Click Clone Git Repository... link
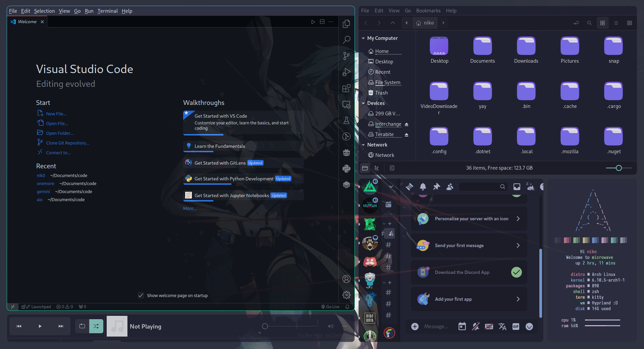The image size is (644, 349). tap(68, 143)
